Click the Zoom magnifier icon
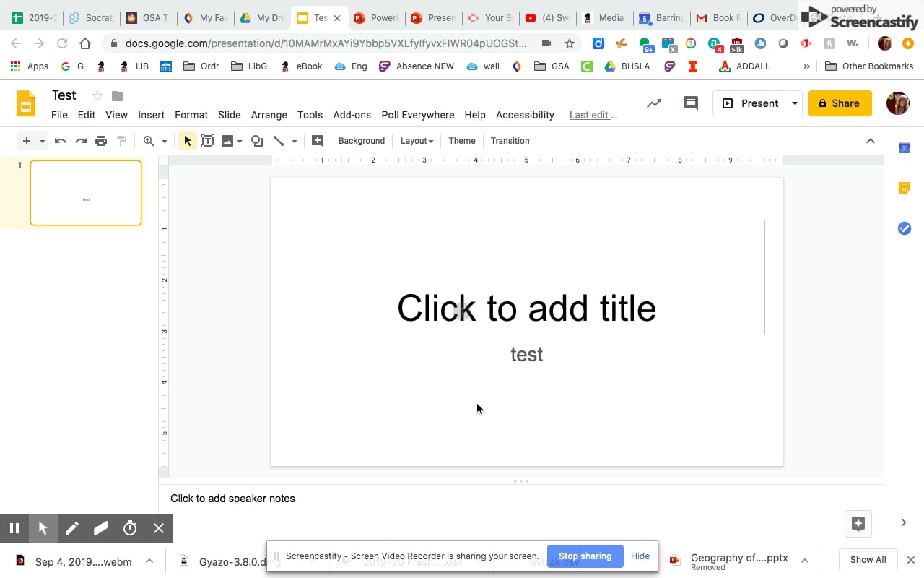 149,141
